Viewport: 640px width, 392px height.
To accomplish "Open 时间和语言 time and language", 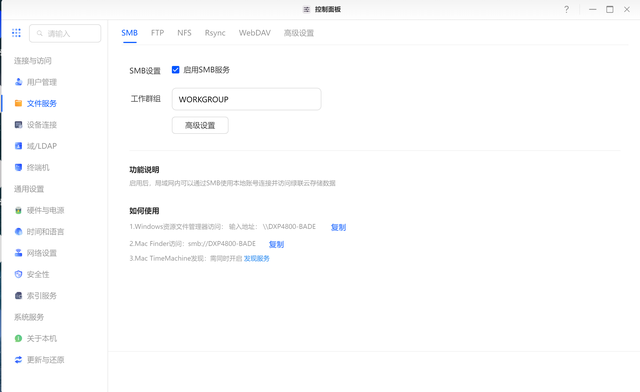I will pos(39,232).
